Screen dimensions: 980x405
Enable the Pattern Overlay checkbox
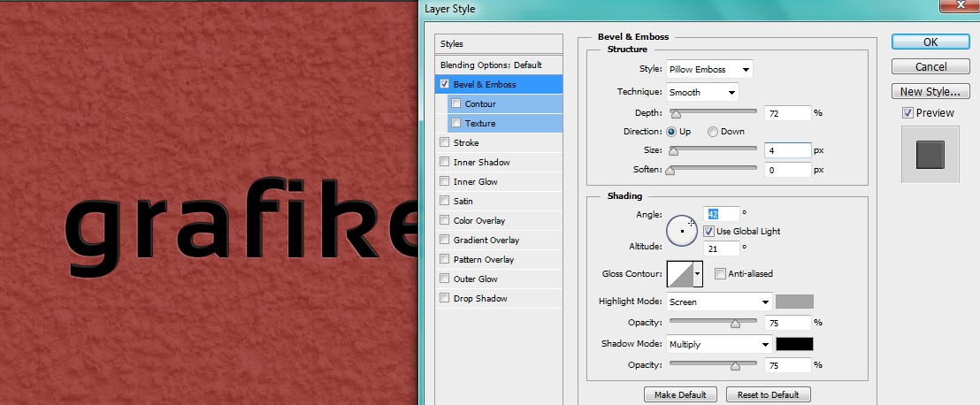[444, 259]
